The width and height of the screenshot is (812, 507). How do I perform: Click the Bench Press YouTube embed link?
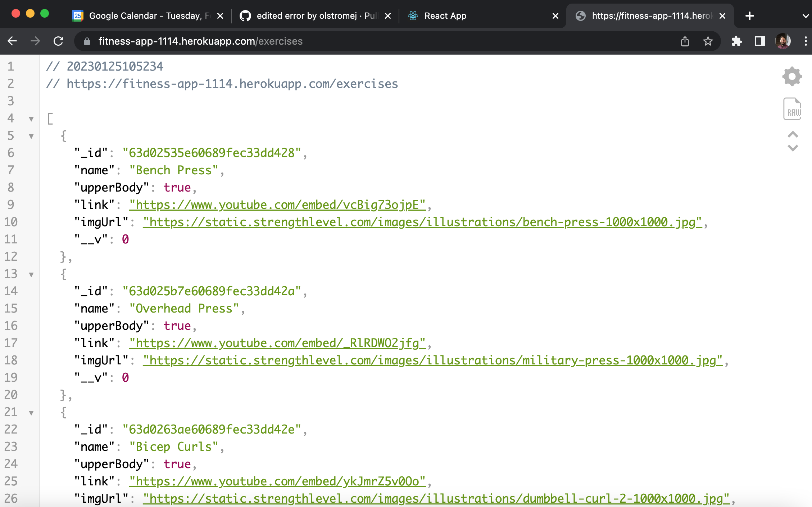coord(278,205)
